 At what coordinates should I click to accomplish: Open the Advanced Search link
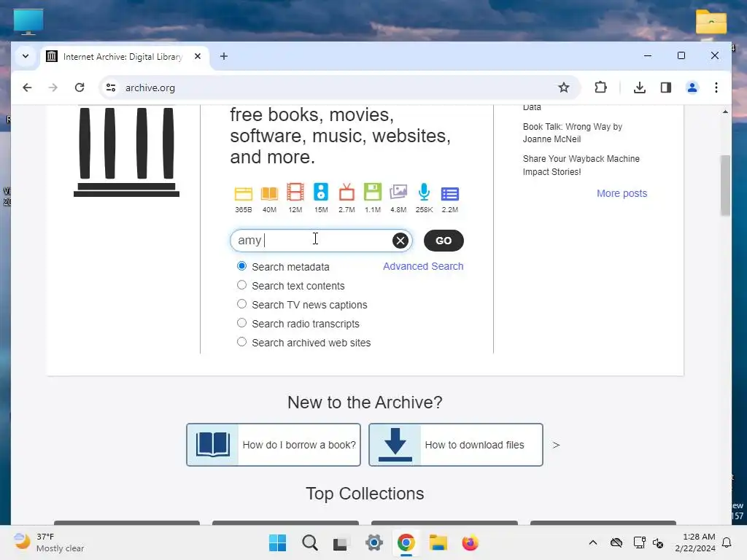423,266
